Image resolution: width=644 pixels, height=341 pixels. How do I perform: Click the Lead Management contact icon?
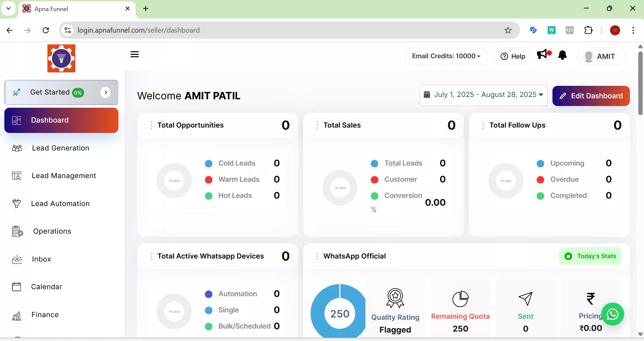pyautogui.click(x=17, y=176)
